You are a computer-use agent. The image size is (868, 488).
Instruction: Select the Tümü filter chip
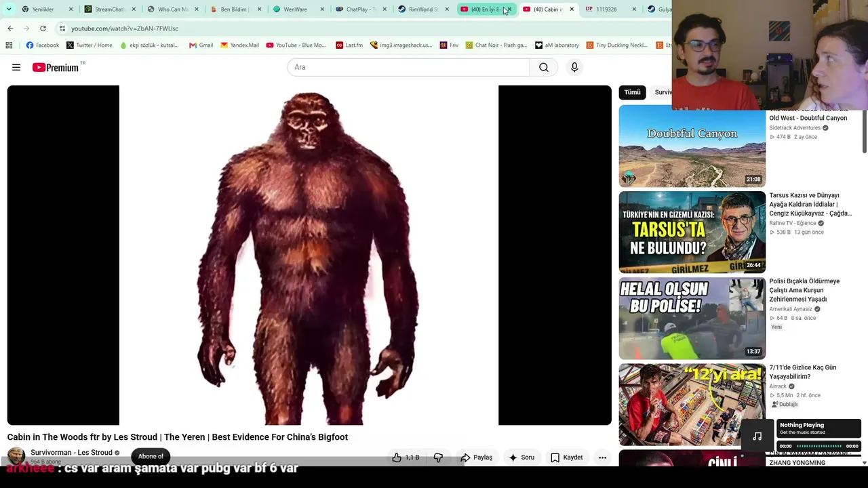point(632,92)
